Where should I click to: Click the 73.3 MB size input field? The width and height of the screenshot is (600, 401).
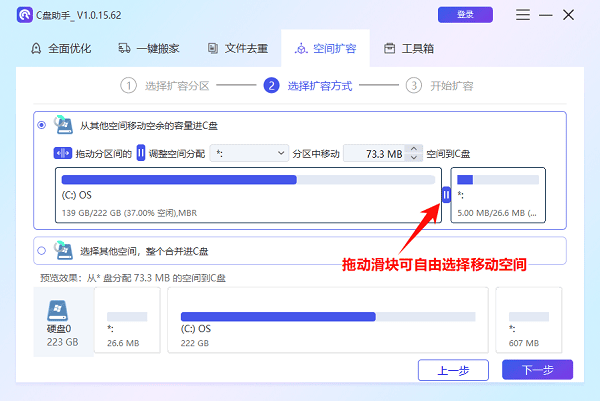click(375, 153)
